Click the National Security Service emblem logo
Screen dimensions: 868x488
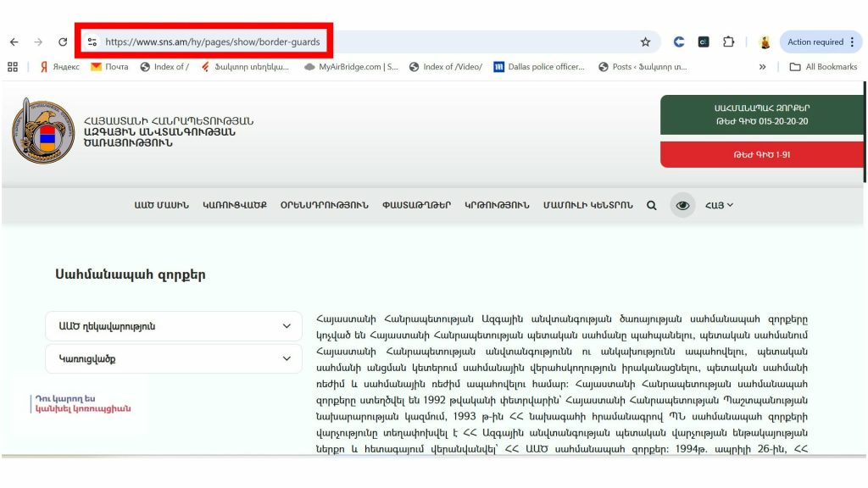pyautogui.click(x=43, y=131)
